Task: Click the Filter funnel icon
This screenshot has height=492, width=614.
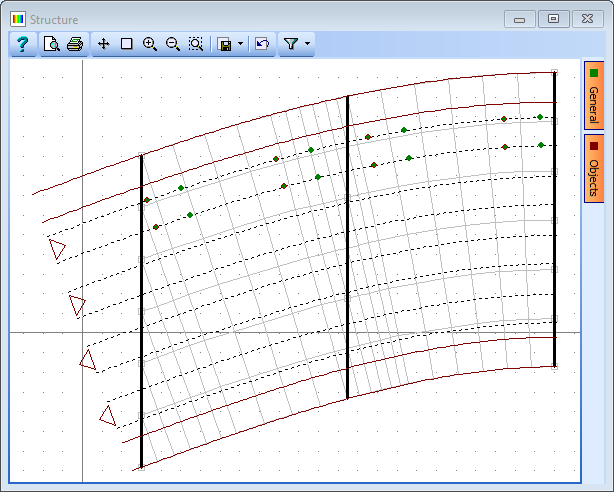Action: coord(291,44)
